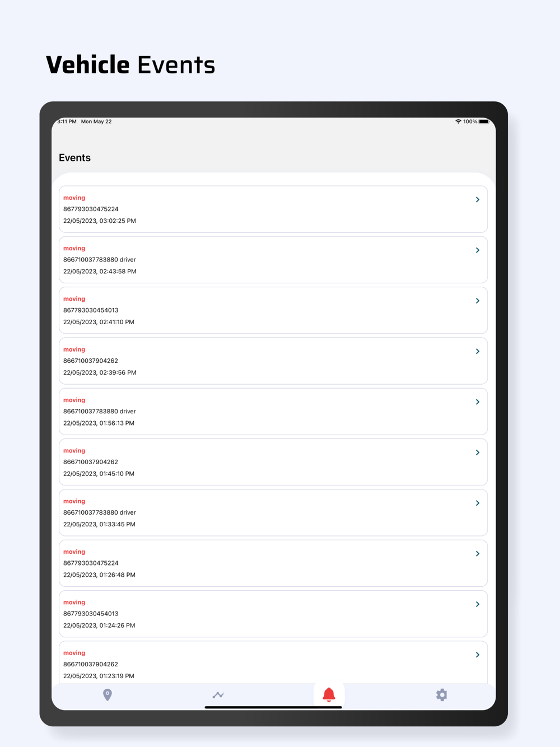Tap the battery indicator icon
Viewport: 560px width, 747px height.
coord(484,122)
